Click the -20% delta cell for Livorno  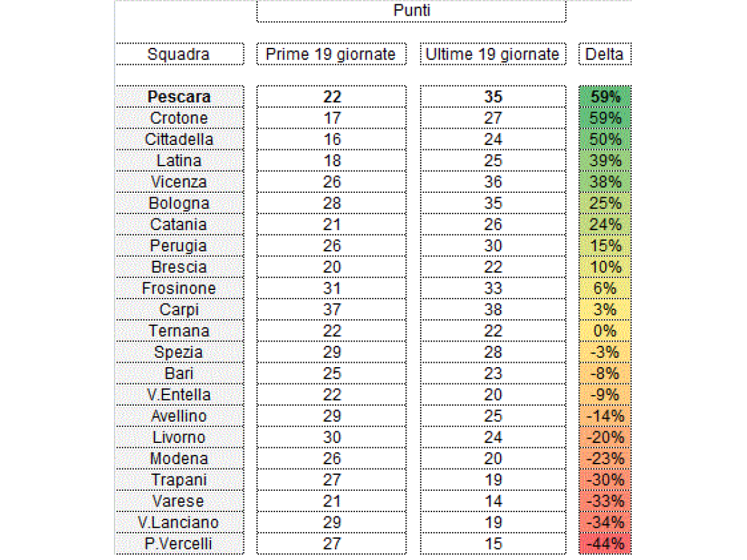pyautogui.click(x=604, y=437)
